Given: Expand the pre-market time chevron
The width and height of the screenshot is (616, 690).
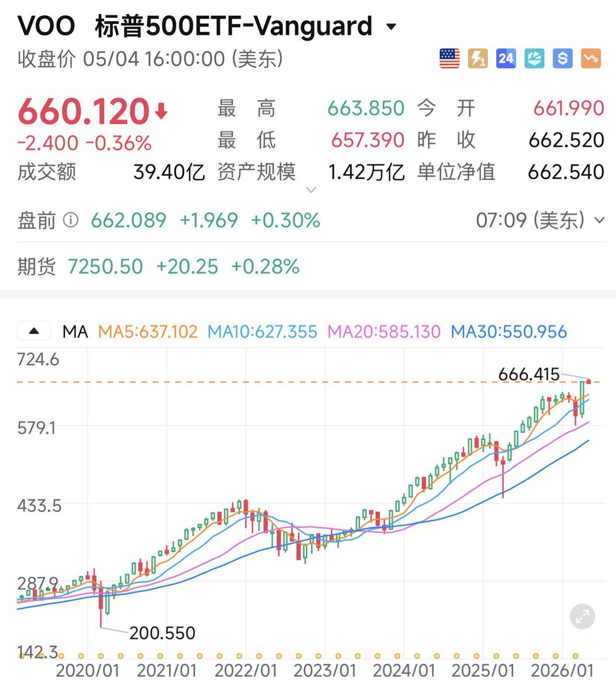Looking at the screenshot, I should click(x=599, y=220).
